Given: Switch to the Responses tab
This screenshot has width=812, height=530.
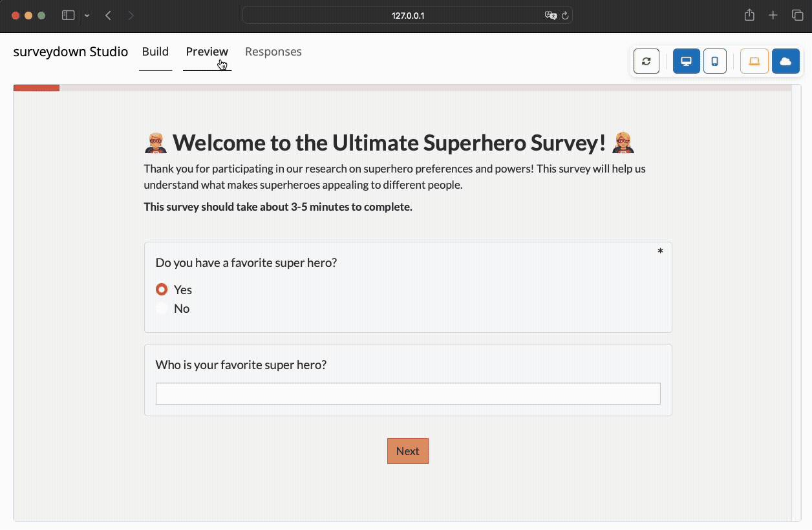Looking at the screenshot, I should pyautogui.click(x=273, y=52).
